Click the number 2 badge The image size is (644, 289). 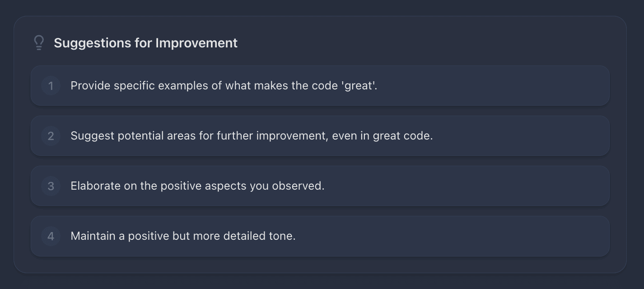pos(51,136)
